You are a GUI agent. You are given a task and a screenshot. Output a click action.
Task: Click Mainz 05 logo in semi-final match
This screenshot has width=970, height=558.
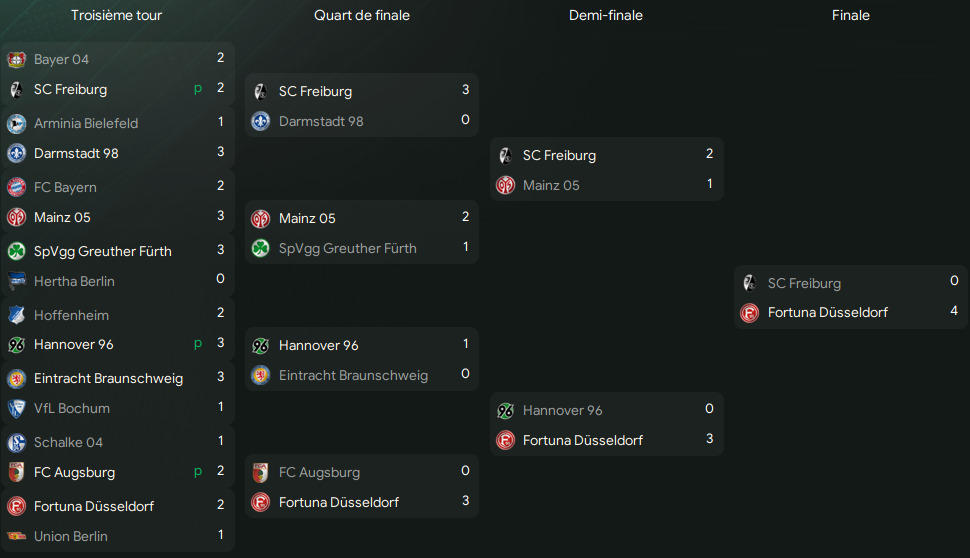click(505, 185)
